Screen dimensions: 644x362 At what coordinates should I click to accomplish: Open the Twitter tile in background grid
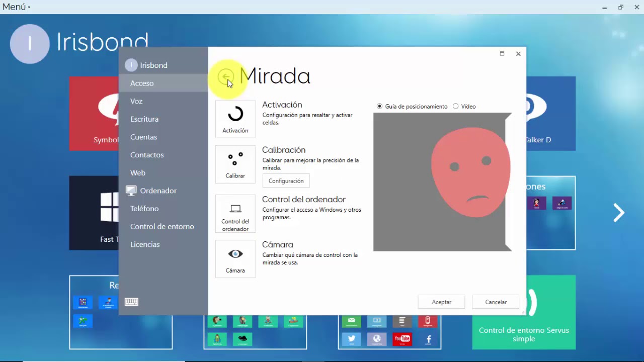click(351, 339)
